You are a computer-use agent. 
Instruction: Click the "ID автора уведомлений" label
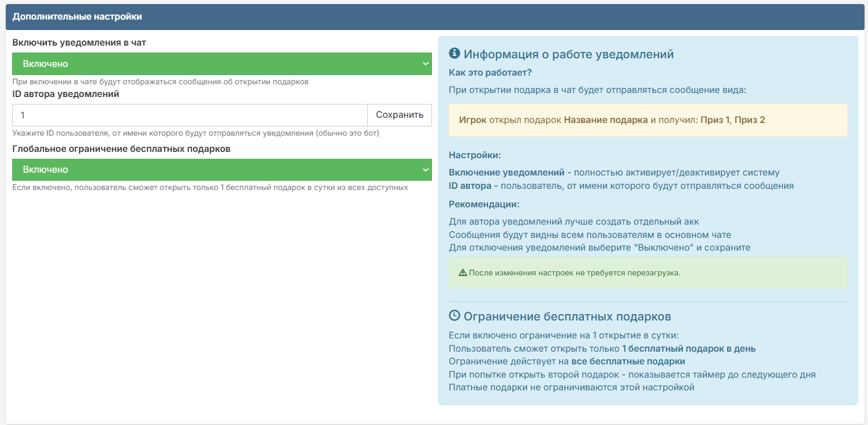[x=66, y=94]
